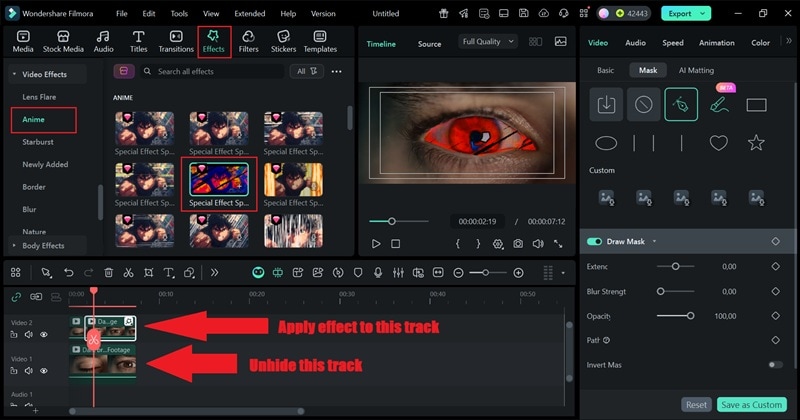Choose the rectangle mask shape
This screenshot has height=420, width=800.
[x=756, y=105]
